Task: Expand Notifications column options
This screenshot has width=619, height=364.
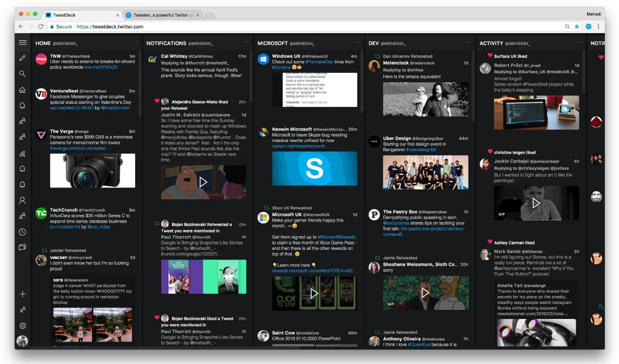Action: (247, 42)
